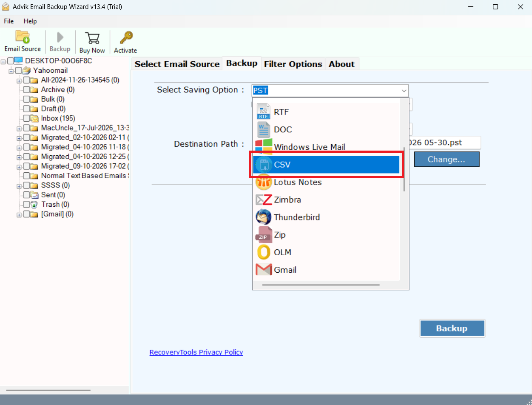532x405 pixels.
Task: Switch to the Backup tab
Action: (x=242, y=63)
